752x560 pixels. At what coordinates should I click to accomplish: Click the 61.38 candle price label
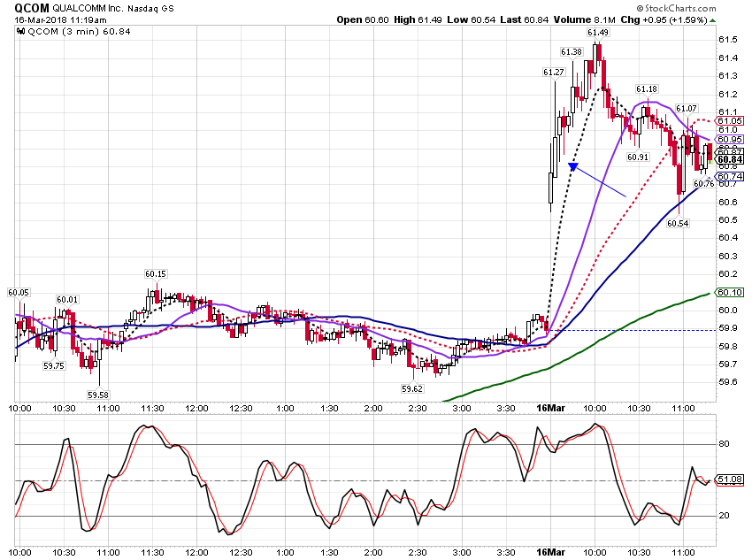[572, 52]
